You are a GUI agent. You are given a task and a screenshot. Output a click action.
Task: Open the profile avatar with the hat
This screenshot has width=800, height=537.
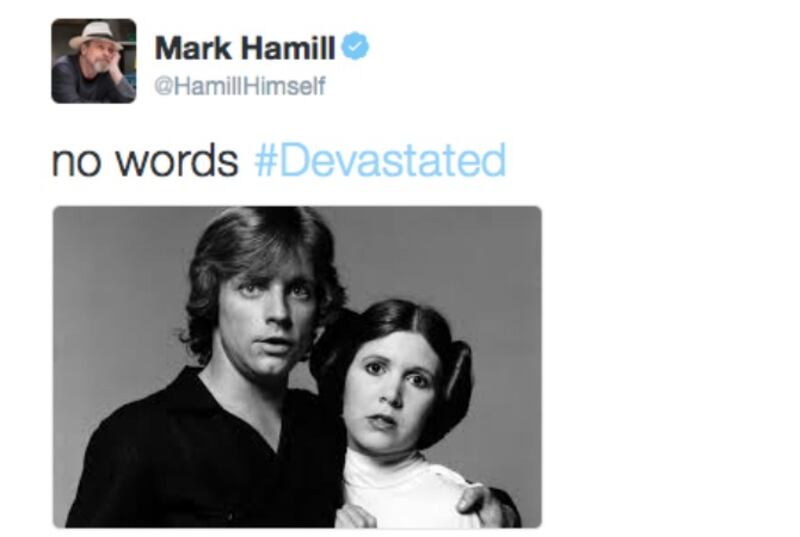tap(93, 61)
